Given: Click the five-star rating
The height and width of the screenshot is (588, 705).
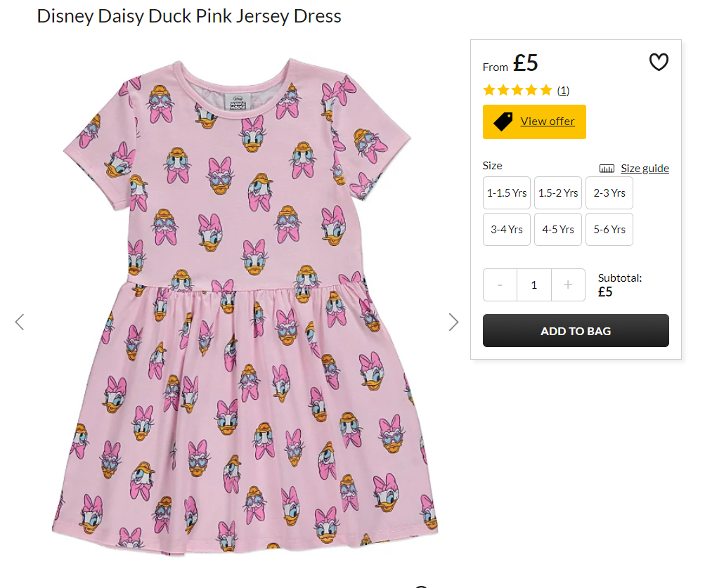Looking at the screenshot, I should coord(517,90).
